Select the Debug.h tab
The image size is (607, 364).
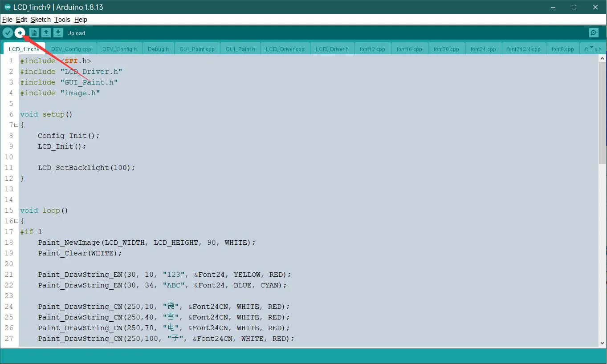tap(158, 49)
